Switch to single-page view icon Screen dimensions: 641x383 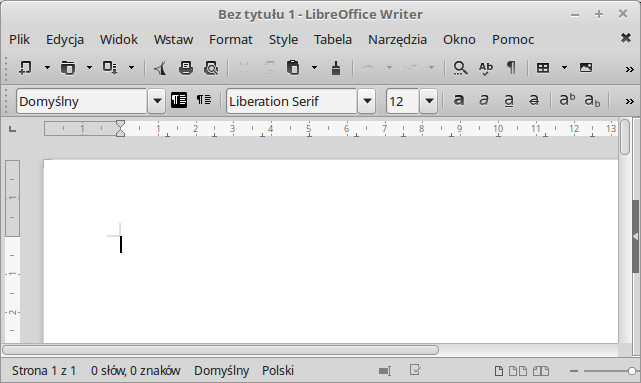[499, 371]
